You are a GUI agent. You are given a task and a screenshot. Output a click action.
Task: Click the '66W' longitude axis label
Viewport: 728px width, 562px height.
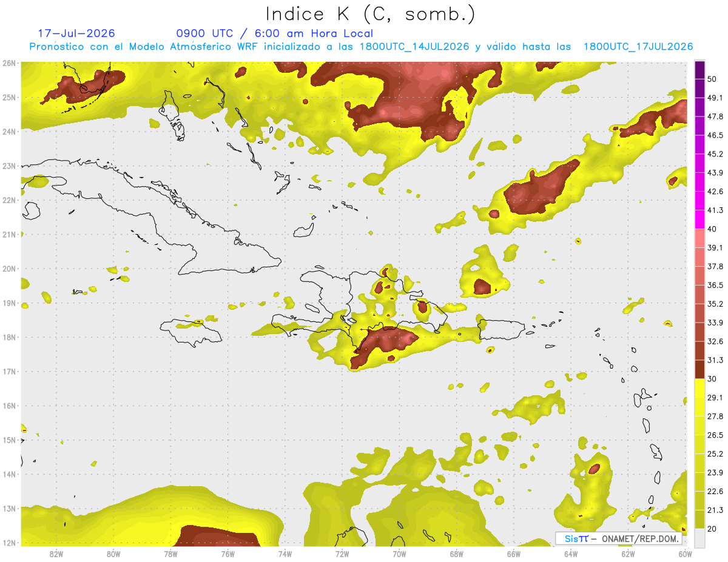(514, 554)
